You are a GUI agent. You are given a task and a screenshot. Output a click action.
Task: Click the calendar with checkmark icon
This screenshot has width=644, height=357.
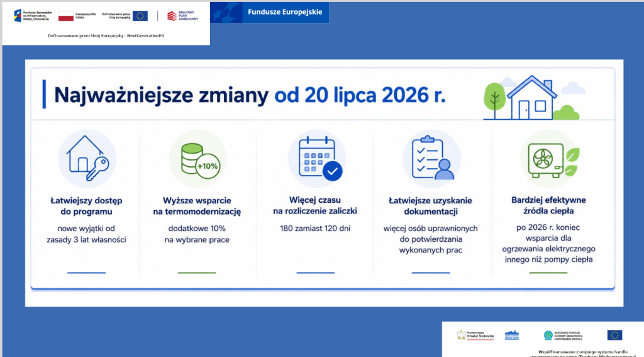[x=317, y=159]
